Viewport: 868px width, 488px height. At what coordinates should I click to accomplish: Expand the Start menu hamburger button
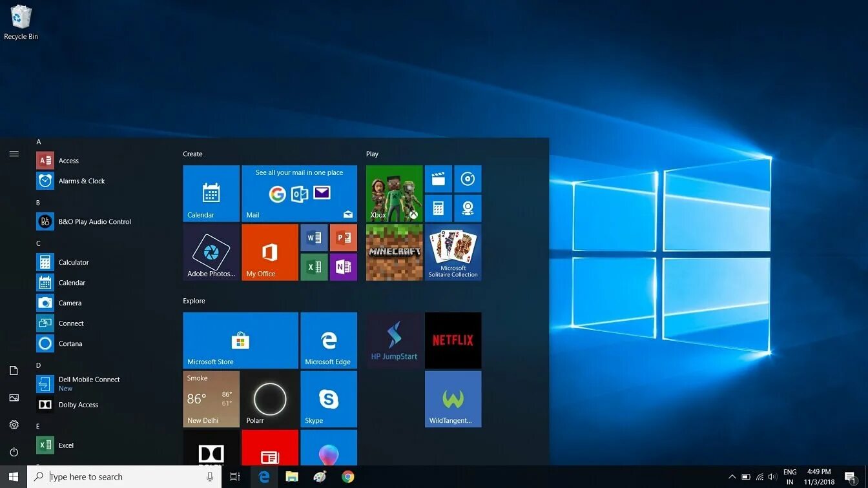click(x=14, y=154)
